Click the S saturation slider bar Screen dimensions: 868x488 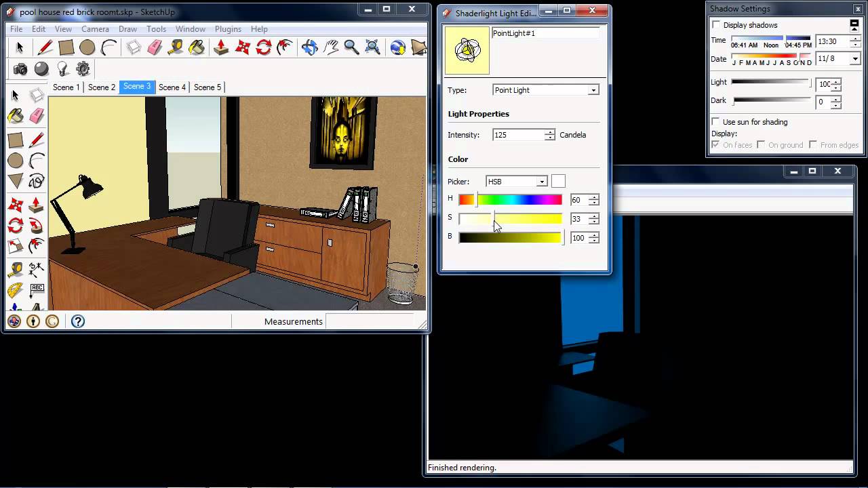[x=511, y=218]
